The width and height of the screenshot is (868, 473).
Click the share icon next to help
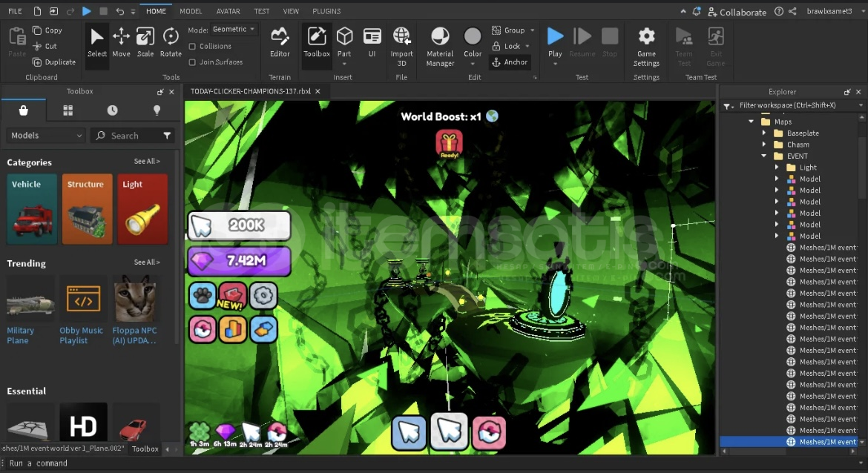[793, 11]
